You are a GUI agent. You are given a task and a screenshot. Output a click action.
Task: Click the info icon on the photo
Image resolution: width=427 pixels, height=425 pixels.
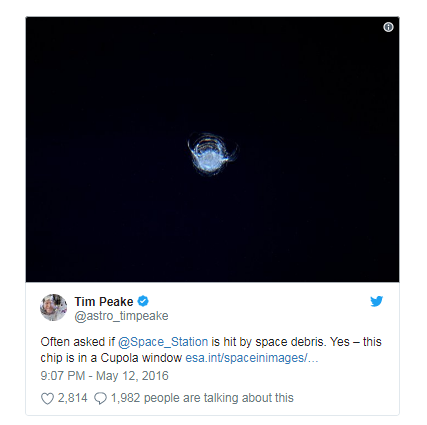(x=388, y=27)
